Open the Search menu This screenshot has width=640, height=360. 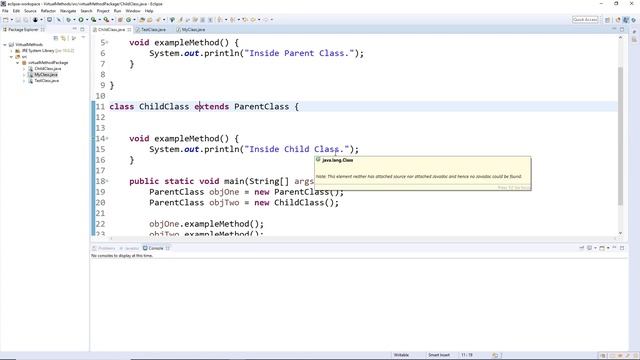[x=86, y=11]
